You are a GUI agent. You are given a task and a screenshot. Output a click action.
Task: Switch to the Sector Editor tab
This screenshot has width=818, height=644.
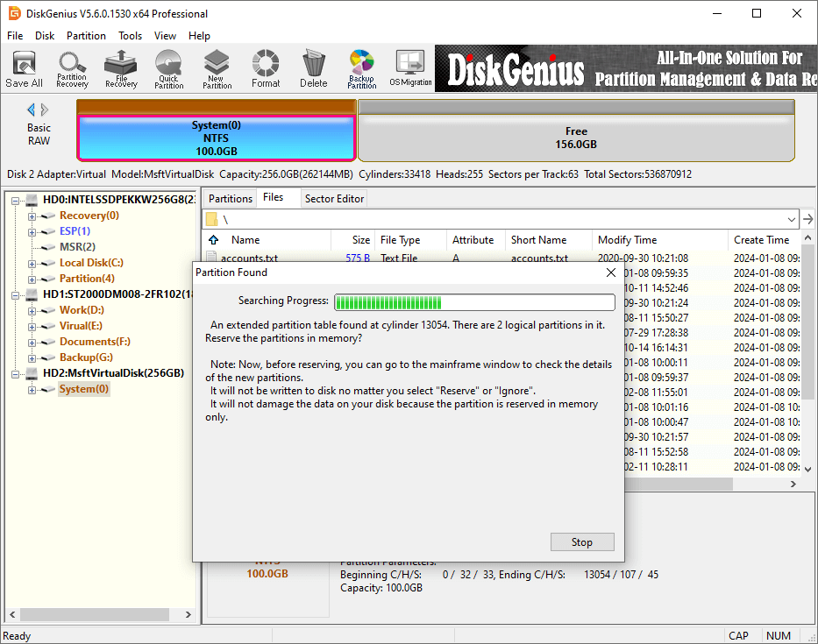coord(334,199)
